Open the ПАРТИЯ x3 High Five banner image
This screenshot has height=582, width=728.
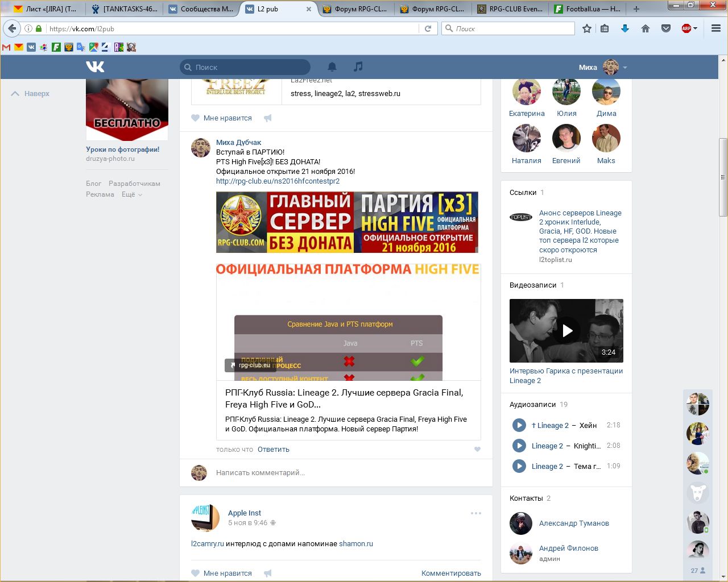tap(347, 222)
